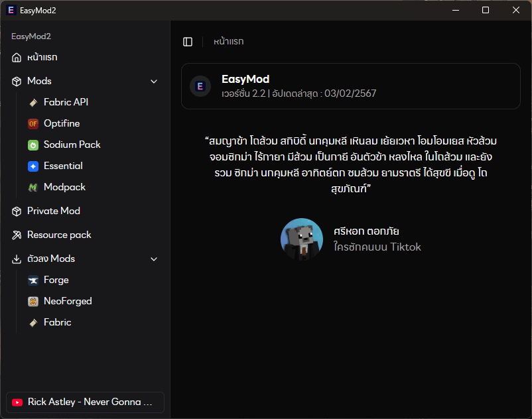Click the EasyMod card title
Image resolution: width=532 pixels, height=419 pixels.
click(x=245, y=80)
